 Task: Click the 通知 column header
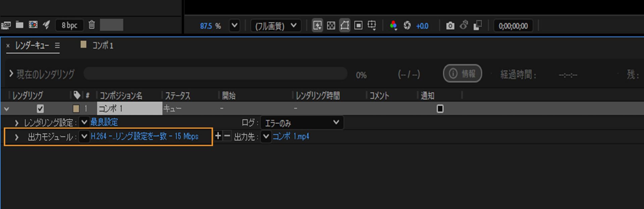coord(428,96)
